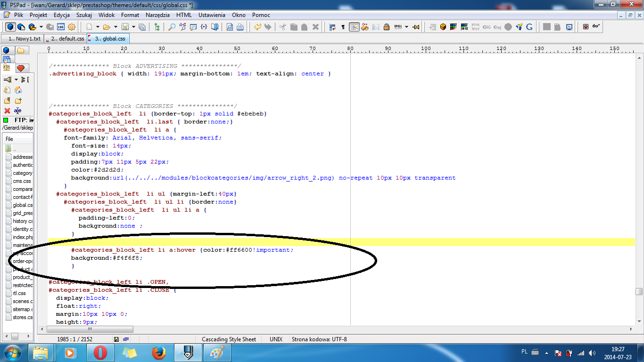Click the Cascading Style Sheet status field

coord(229,339)
